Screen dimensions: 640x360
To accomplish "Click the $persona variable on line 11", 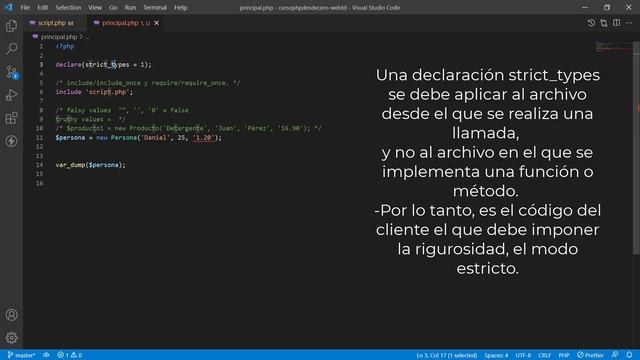I will [70, 138].
